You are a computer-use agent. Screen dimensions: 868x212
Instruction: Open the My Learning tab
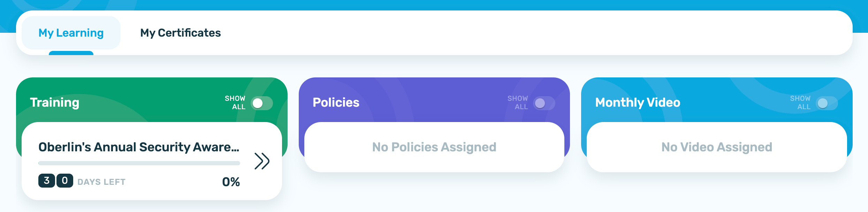click(71, 33)
